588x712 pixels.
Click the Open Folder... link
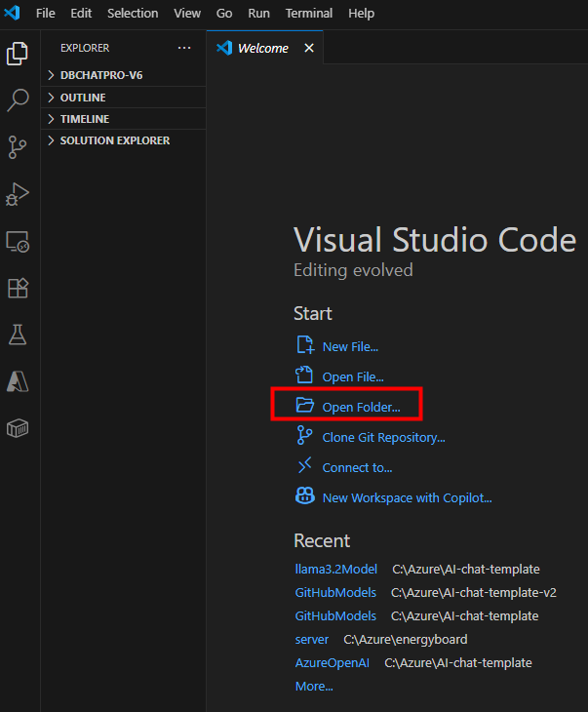coord(361,408)
